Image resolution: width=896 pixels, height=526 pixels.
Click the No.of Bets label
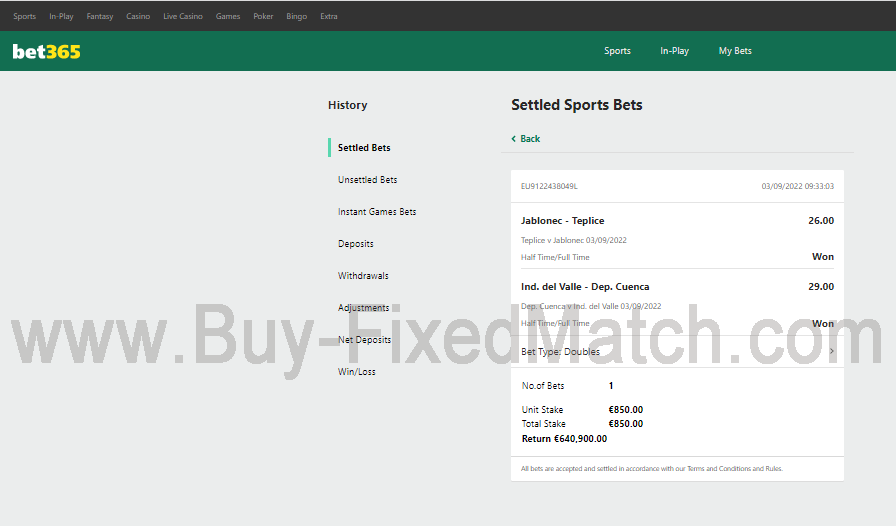tap(543, 386)
